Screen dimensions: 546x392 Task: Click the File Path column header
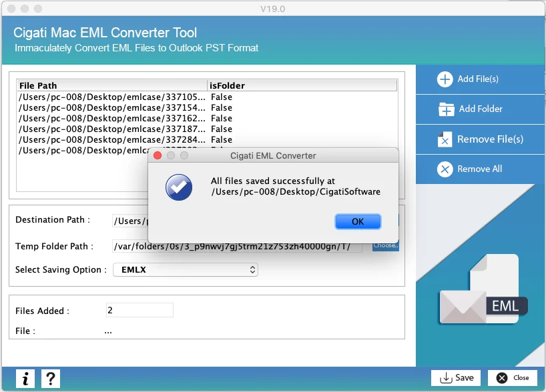coord(111,85)
